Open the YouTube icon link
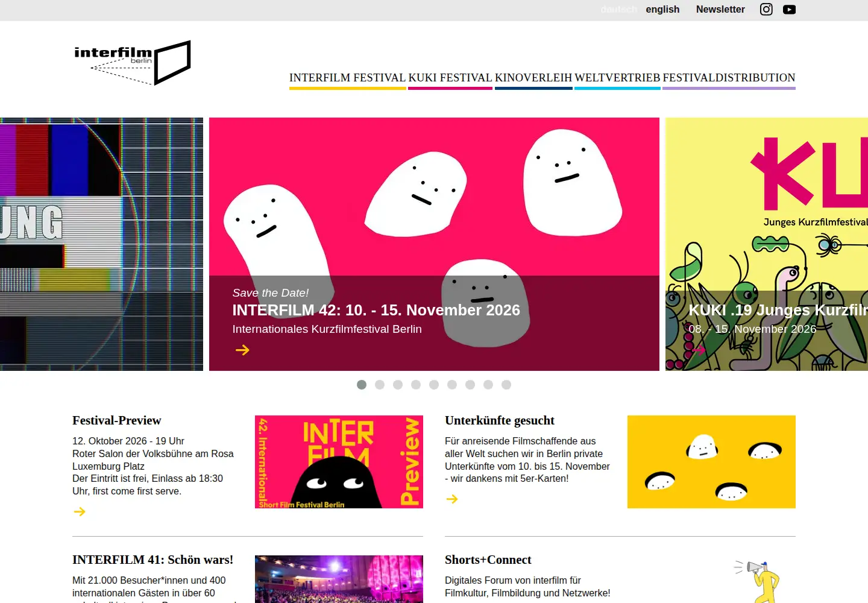Viewport: 868px width, 603px height. (x=789, y=9)
